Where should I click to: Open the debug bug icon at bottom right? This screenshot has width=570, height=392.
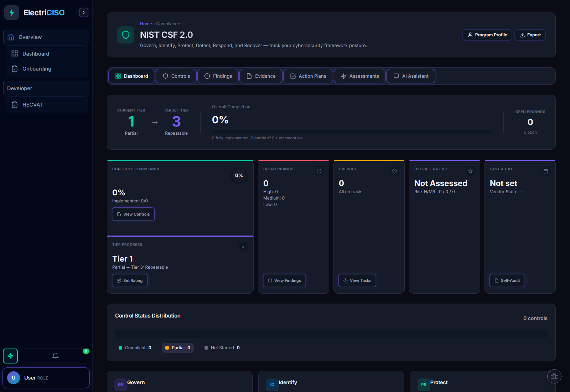554,376
